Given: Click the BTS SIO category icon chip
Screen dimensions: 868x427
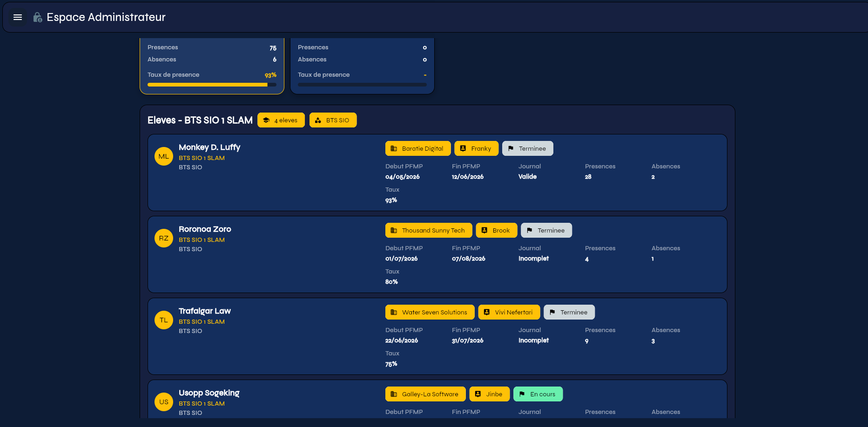Looking at the screenshot, I should point(333,120).
